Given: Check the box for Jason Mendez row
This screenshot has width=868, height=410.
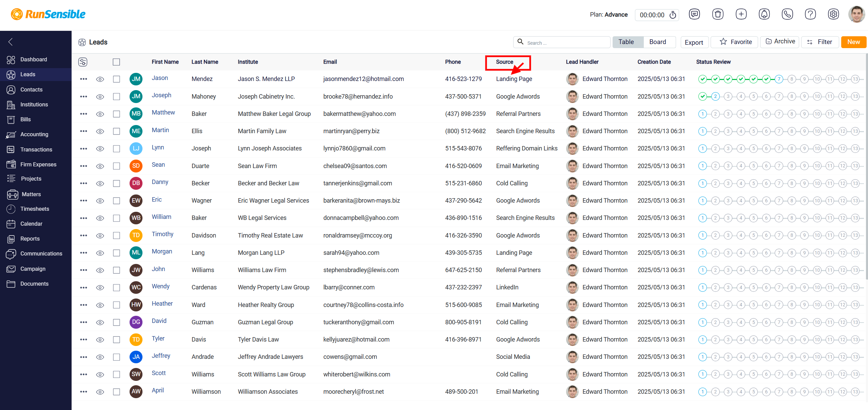Looking at the screenshot, I should tap(116, 79).
